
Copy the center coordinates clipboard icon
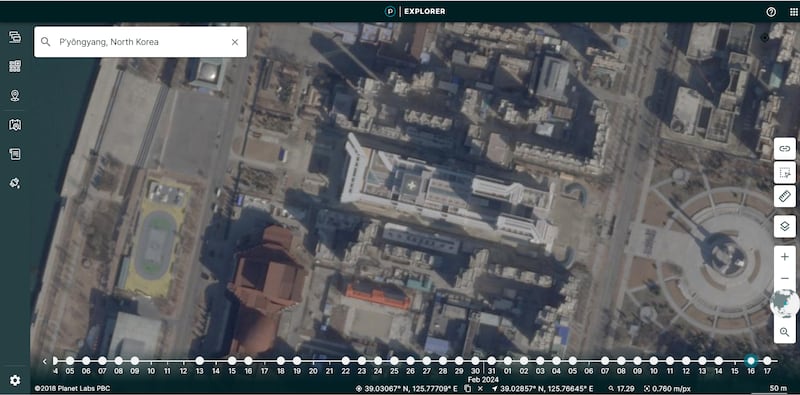click(x=467, y=389)
